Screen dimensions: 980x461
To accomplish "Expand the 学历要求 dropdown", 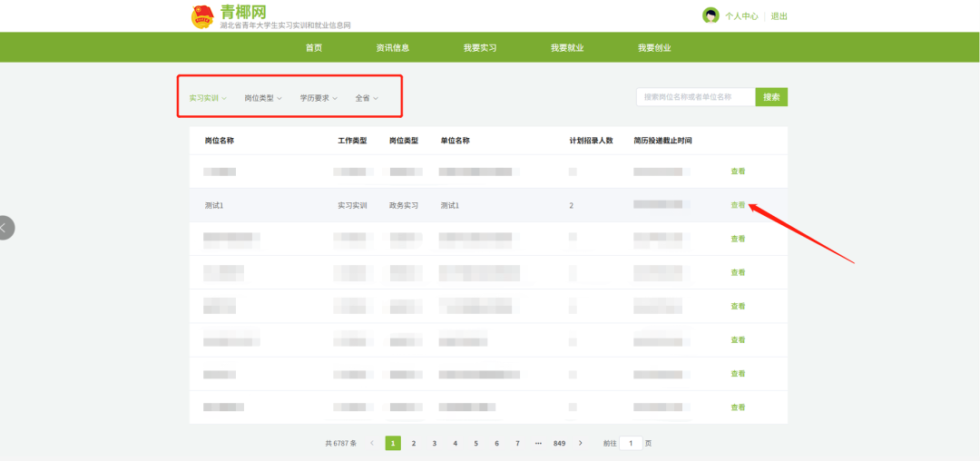I will (x=318, y=98).
